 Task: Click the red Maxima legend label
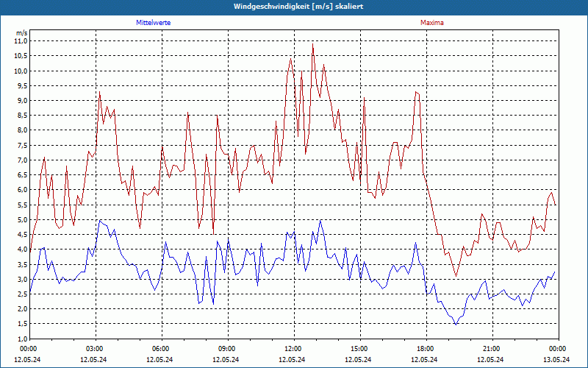[x=431, y=23]
